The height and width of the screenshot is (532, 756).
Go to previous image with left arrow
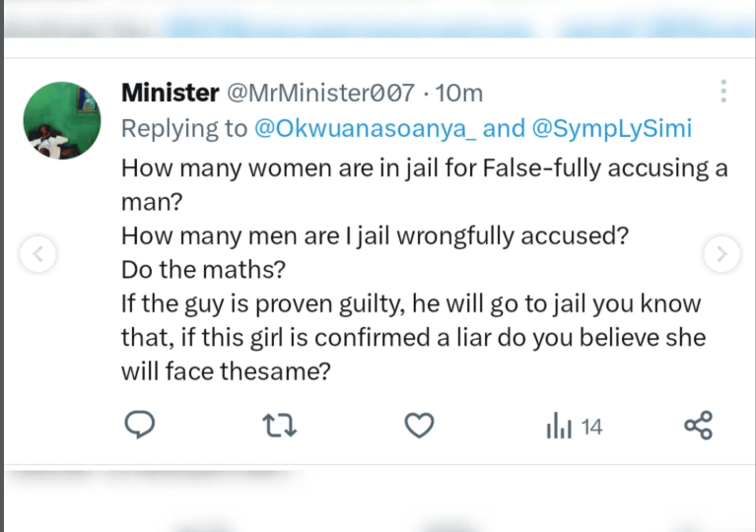(37, 254)
